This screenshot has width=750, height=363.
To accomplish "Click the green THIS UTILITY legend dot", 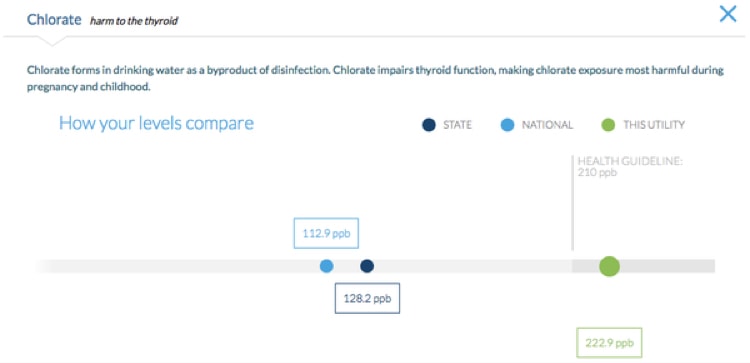I will click(608, 125).
